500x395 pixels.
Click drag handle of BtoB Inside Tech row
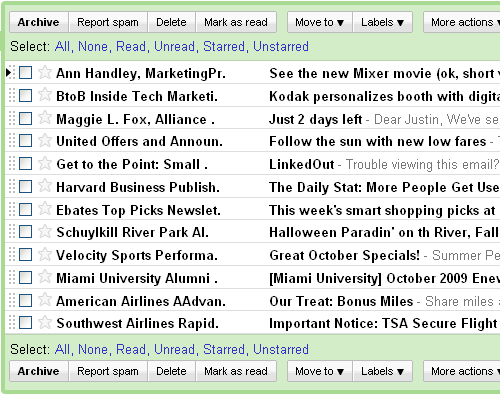(12, 95)
